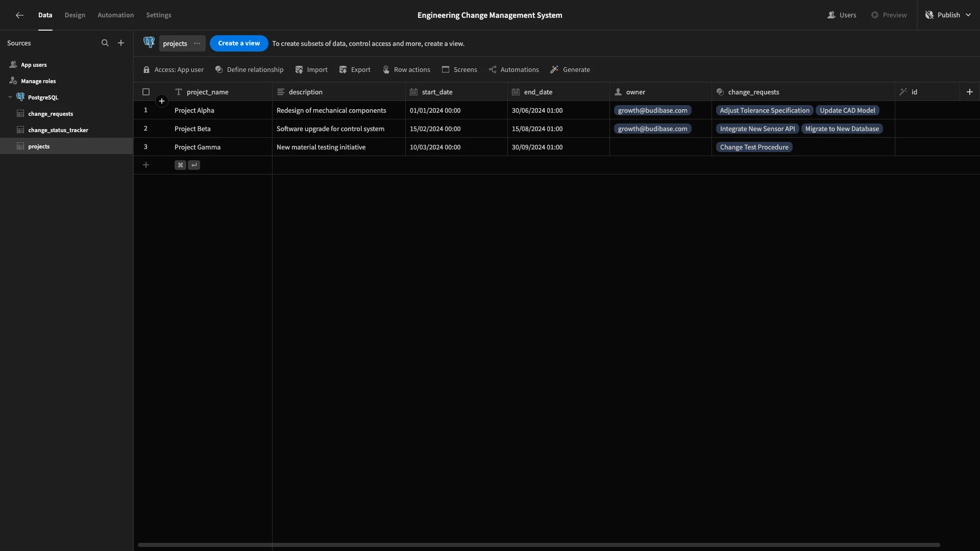Click the 30/09/2024 01:00 end date cell

click(x=558, y=147)
